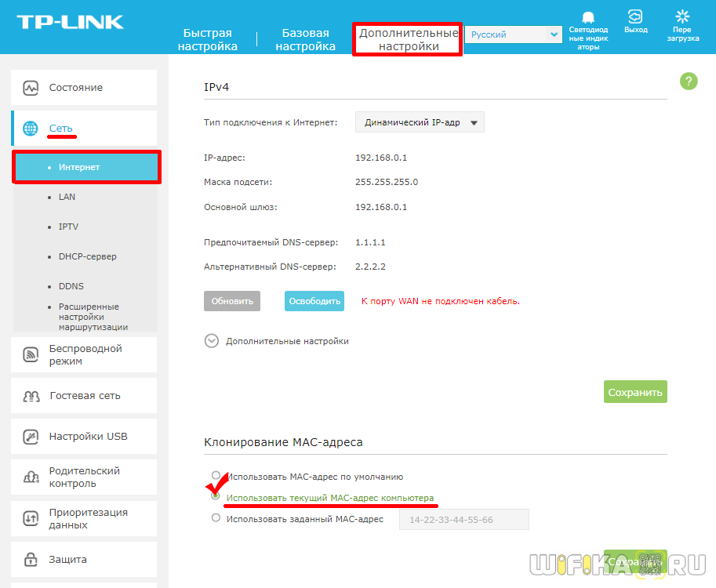Click the blue Освободить button
The image size is (716, 588).
point(314,301)
